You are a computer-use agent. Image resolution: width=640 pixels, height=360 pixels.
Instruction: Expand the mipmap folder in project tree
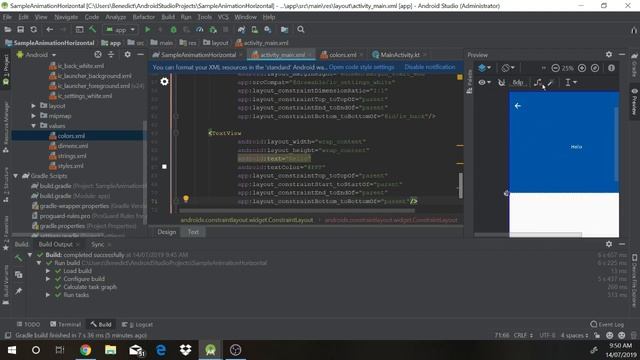click(x=34, y=116)
